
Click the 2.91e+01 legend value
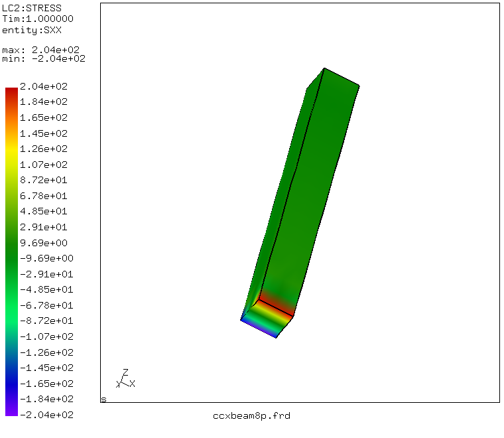[44, 227]
